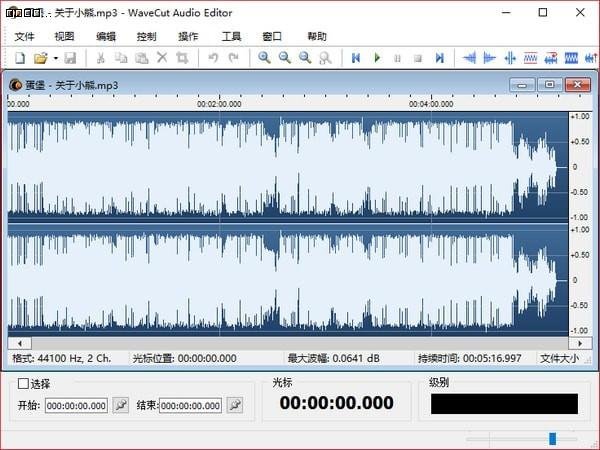Click the third magnifier zoom icon
Image resolution: width=600 pixels, height=450 pixels.
[305, 58]
